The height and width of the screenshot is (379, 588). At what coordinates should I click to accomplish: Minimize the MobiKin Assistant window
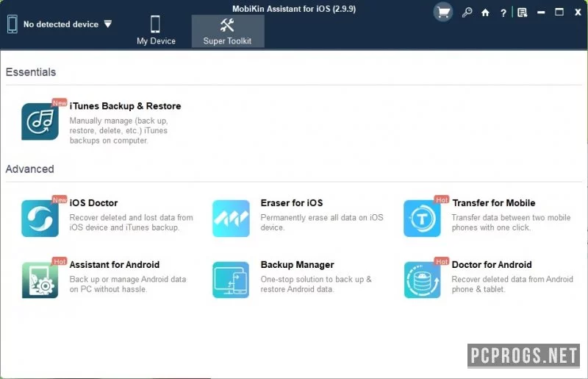click(x=541, y=13)
